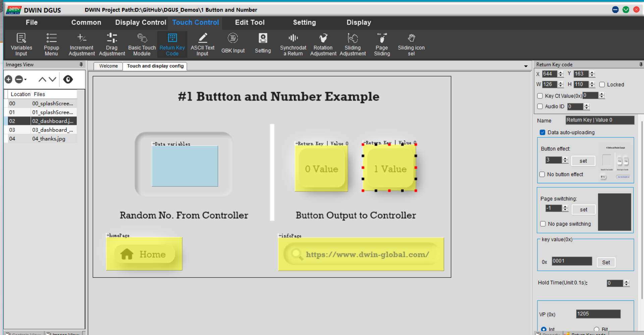Image resolution: width=644 pixels, height=335 pixels.
Task: Select the Basic Touch Module tool
Action: click(142, 44)
